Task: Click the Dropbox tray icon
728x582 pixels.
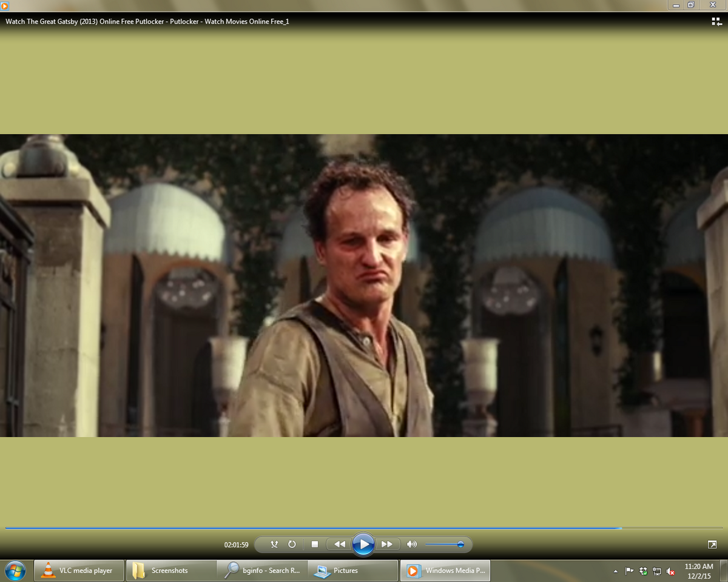Action: (643, 571)
